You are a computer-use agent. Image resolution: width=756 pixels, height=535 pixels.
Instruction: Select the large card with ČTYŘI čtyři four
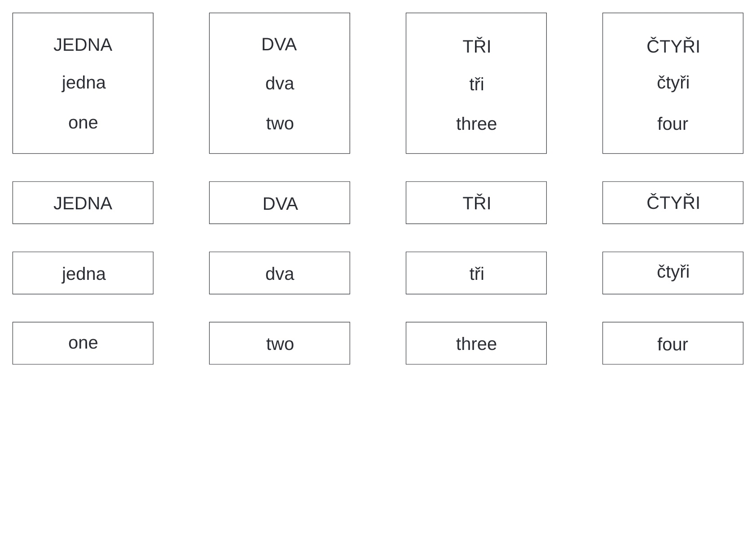[x=672, y=83]
